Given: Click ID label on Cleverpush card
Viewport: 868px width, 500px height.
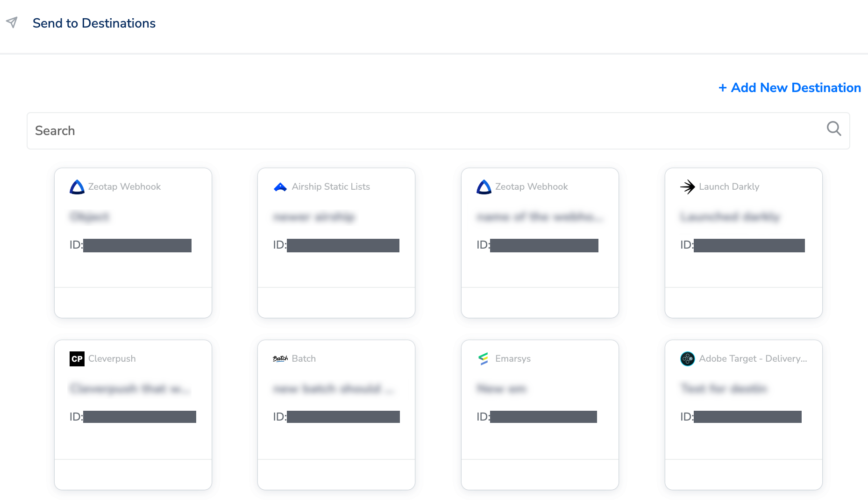Looking at the screenshot, I should [x=76, y=417].
